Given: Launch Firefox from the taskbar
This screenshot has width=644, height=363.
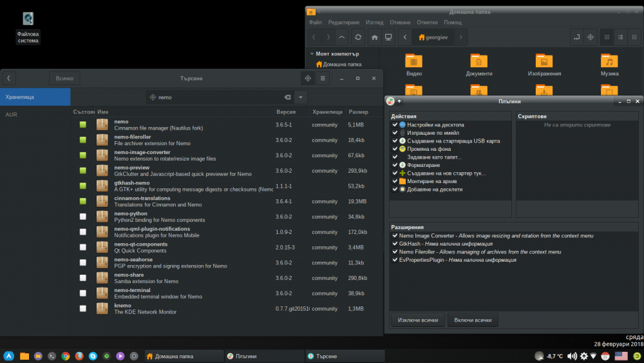Looking at the screenshot, I should pyautogui.click(x=79, y=356).
